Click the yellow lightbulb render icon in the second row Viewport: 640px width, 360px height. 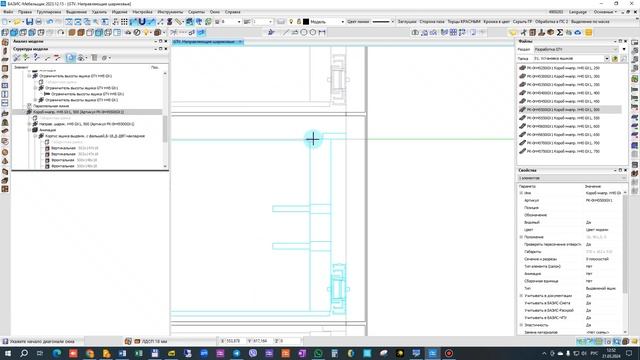coord(146,32)
